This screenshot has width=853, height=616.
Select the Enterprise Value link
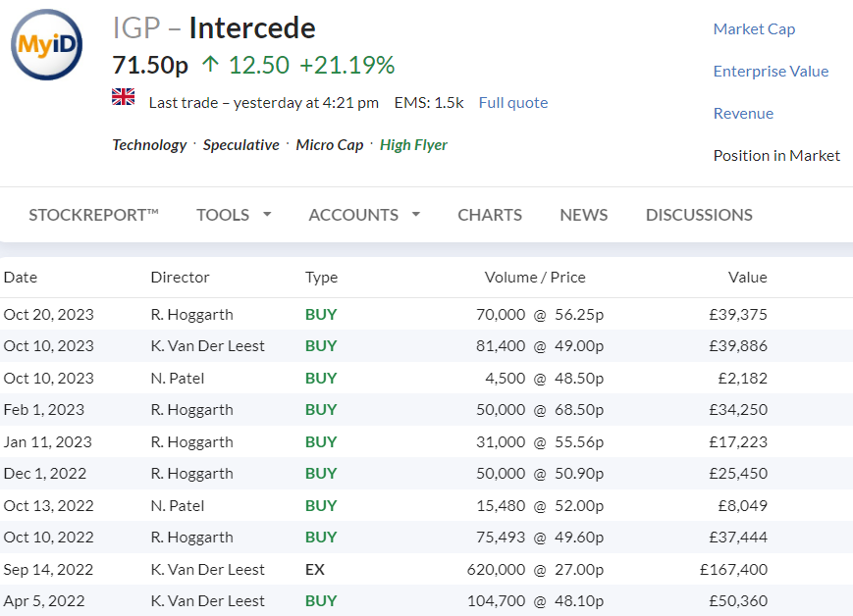point(771,72)
